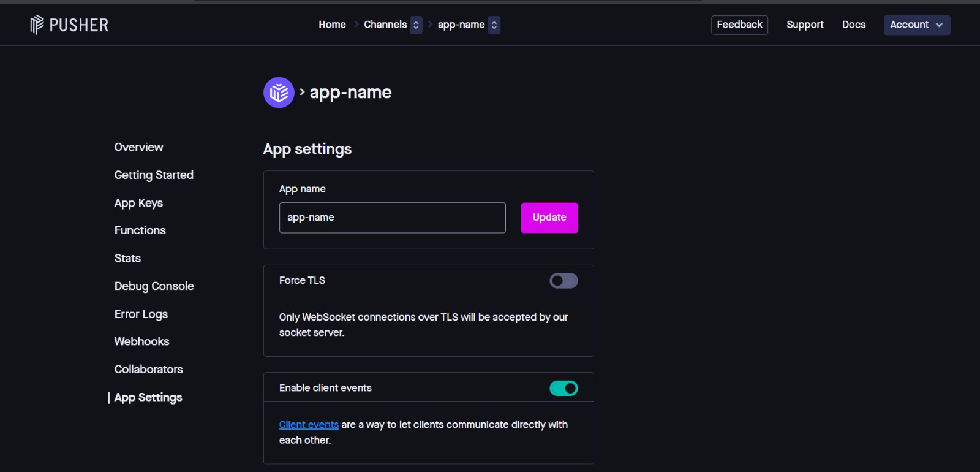The image size is (980, 472).
Task: Expand the Account dropdown menu
Action: click(x=917, y=25)
